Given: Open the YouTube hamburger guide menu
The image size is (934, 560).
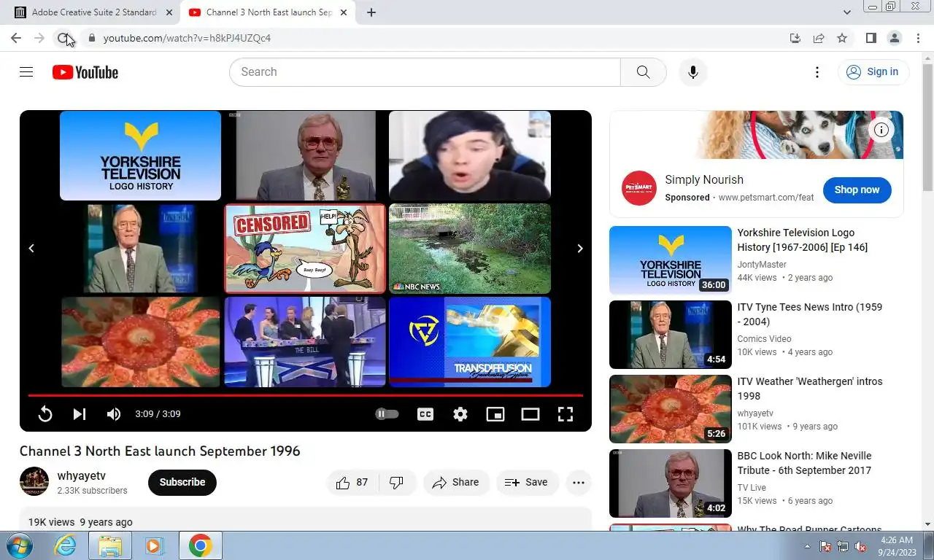Looking at the screenshot, I should (x=26, y=72).
